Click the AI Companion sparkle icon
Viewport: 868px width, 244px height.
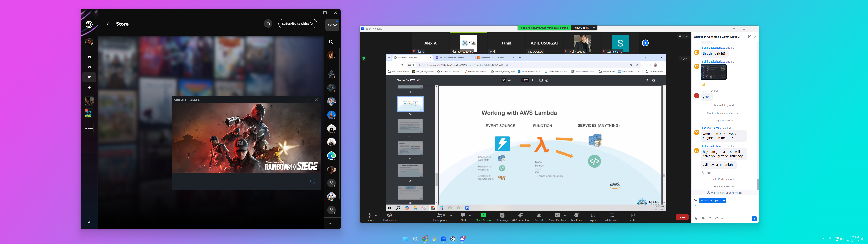(520, 215)
